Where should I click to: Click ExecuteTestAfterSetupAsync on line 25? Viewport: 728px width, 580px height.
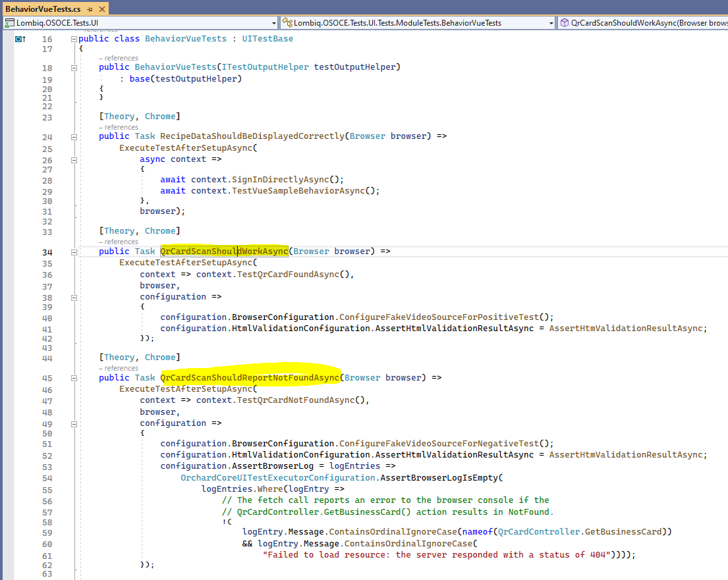[x=186, y=147]
